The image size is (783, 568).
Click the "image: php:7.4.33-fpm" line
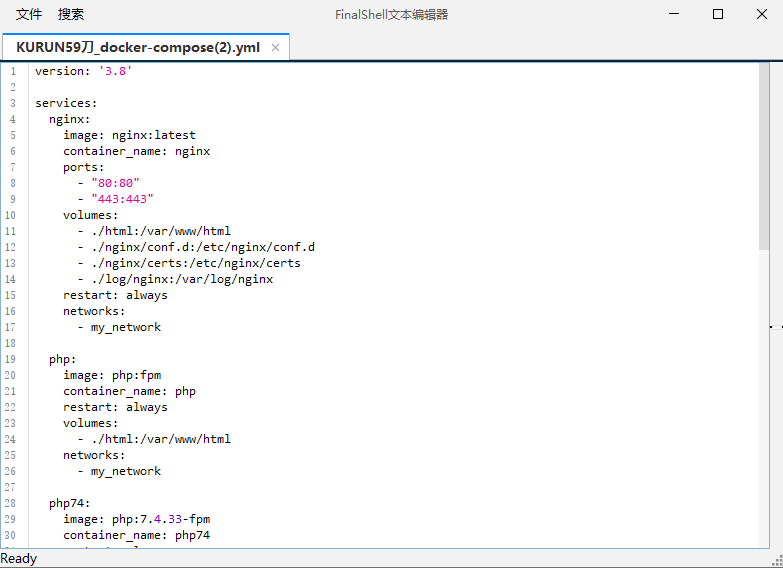[136, 519]
